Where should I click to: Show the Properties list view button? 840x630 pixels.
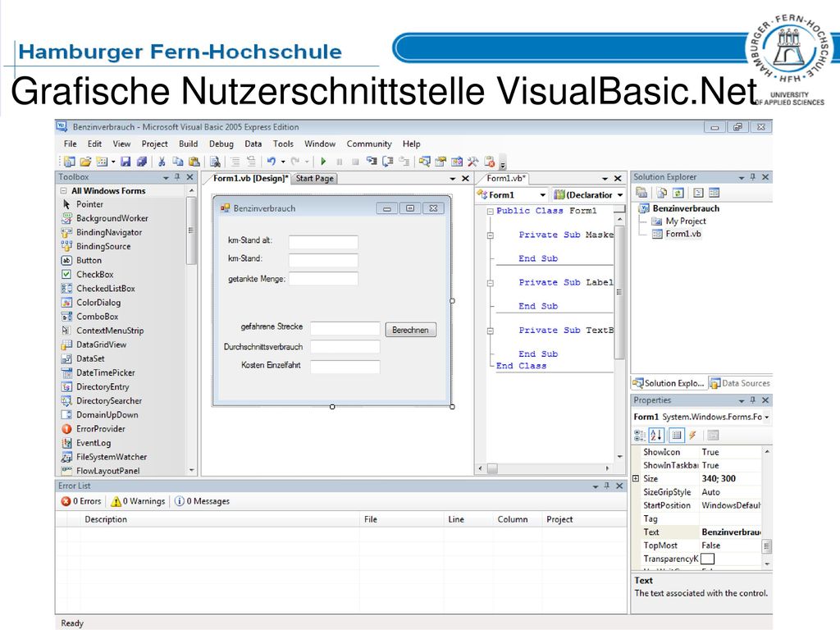677,435
